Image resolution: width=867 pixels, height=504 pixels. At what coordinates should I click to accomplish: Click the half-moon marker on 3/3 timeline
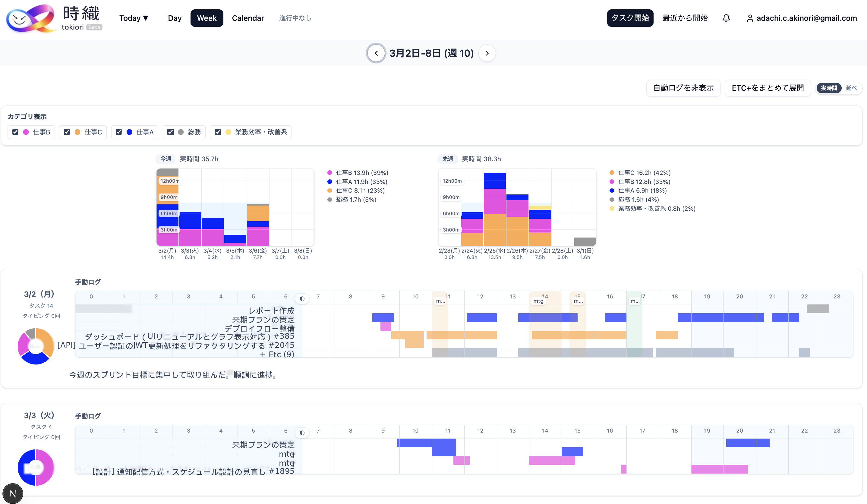point(302,433)
